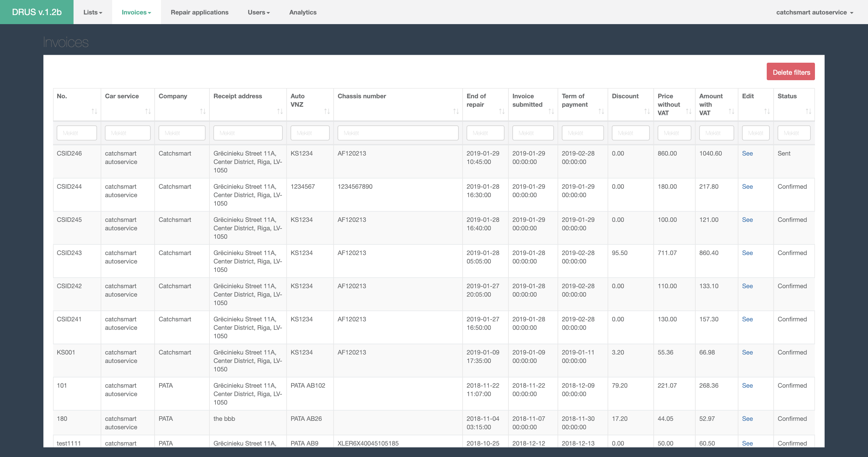This screenshot has height=457, width=868.
Task: Open the Invoices dropdown menu
Action: click(x=136, y=12)
